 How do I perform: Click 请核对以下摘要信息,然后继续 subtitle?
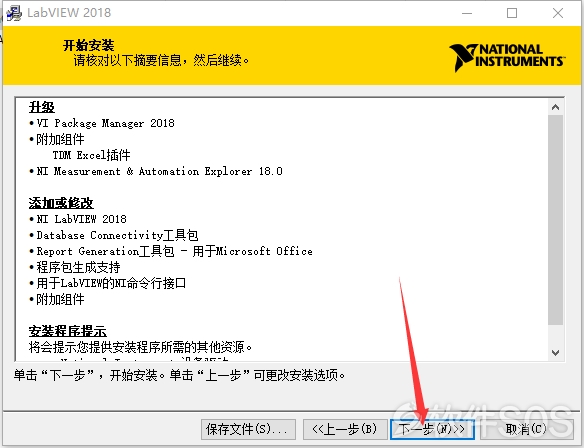click(161, 60)
